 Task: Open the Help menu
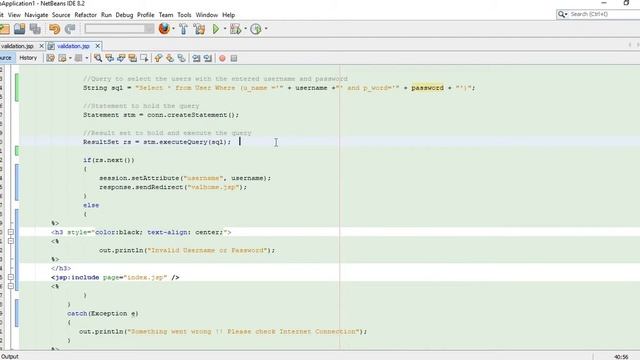[229, 15]
